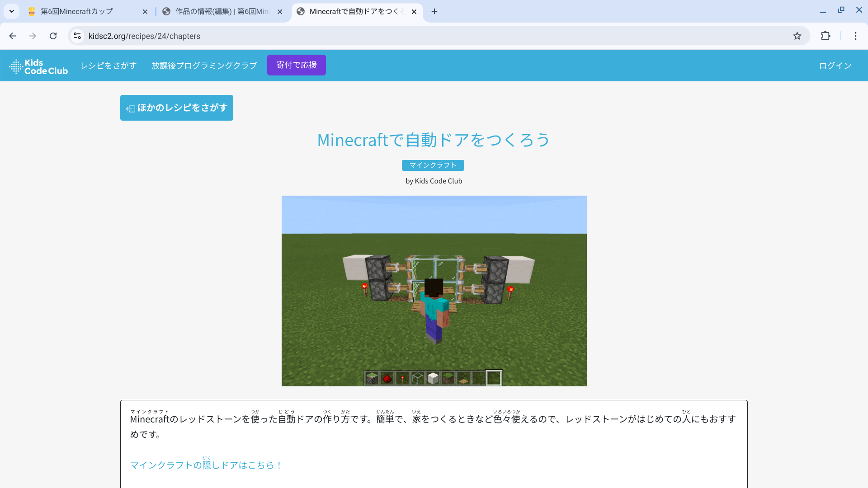
Task: Switch to the 作品の情報(編集) tab
Action: [222, 11]
